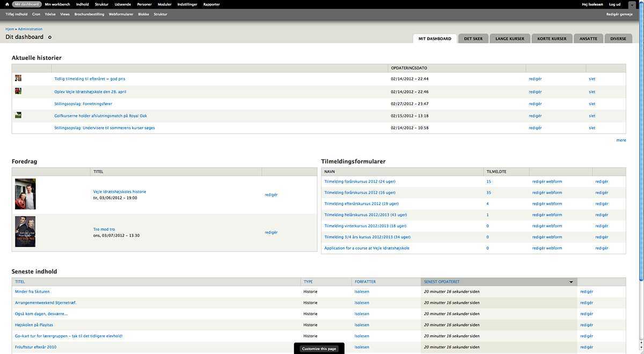Open the Moduler menu in admin bar
644x354 pixels.
[x=164, y=4]
